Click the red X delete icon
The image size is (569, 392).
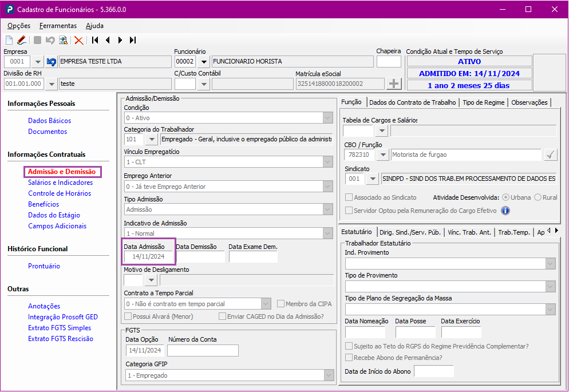click(x=78, y=40)
